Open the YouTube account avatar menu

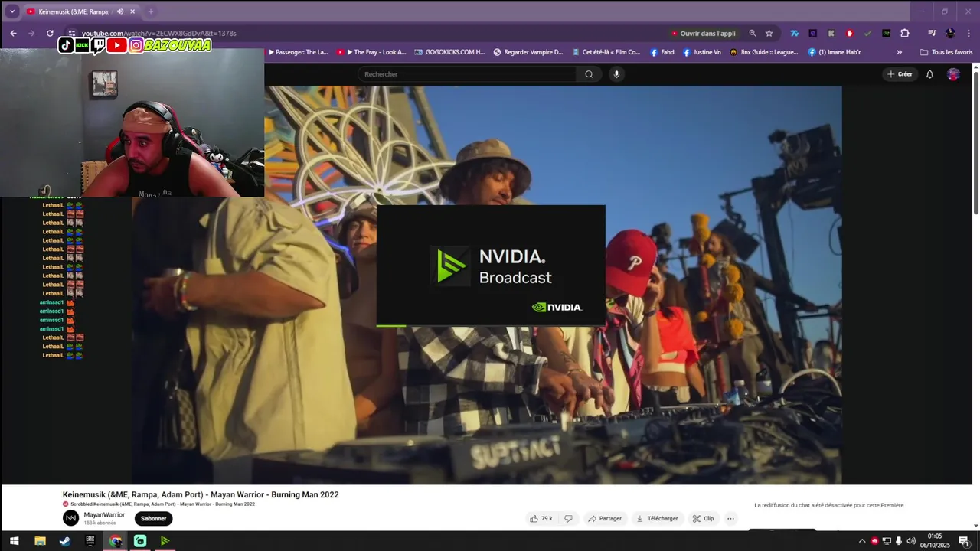[x=953, y=74]
